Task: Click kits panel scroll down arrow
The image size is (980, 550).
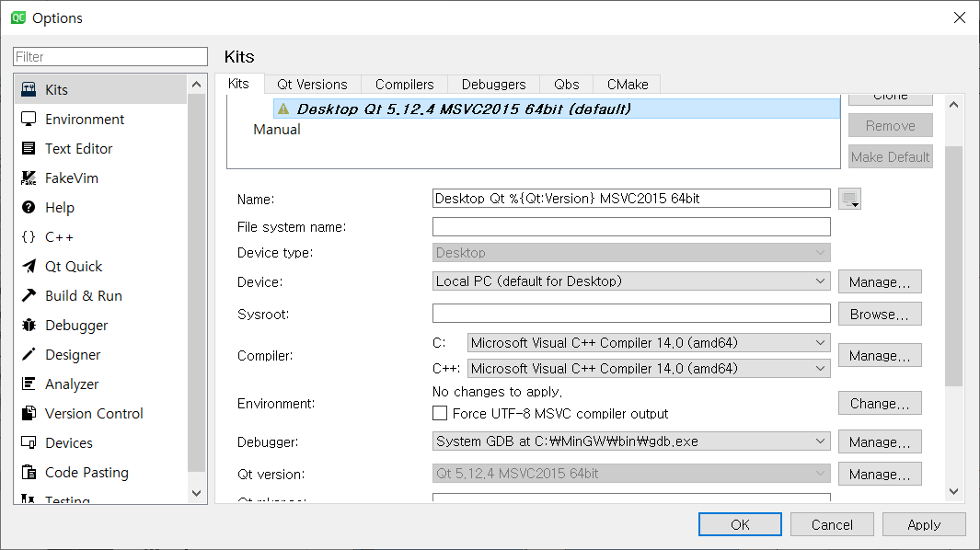Action: [x=953, y=492]
